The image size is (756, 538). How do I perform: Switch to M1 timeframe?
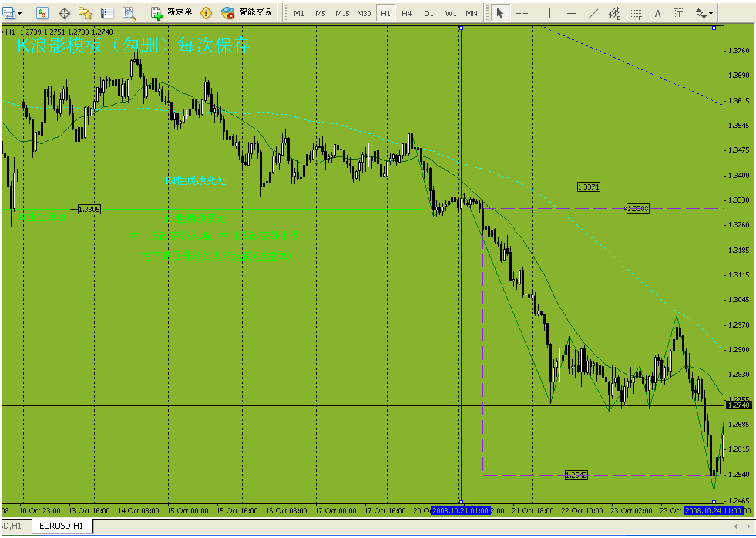(299, 14)
